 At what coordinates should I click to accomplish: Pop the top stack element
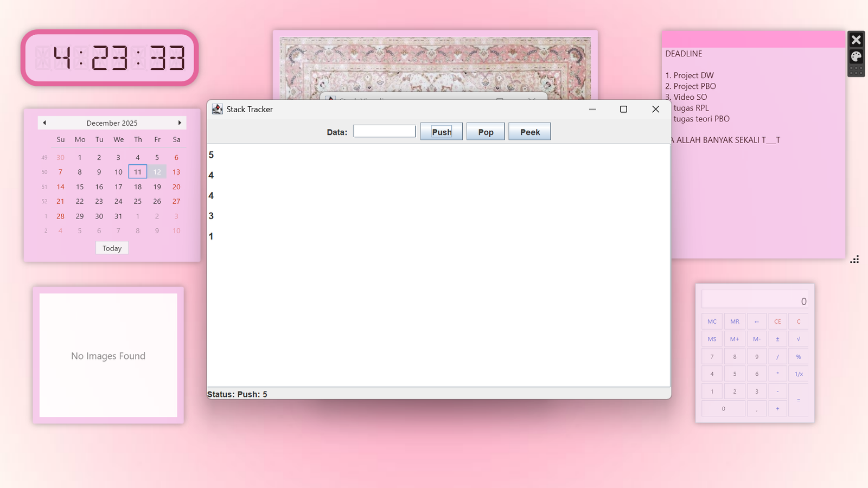coord(486,132)
